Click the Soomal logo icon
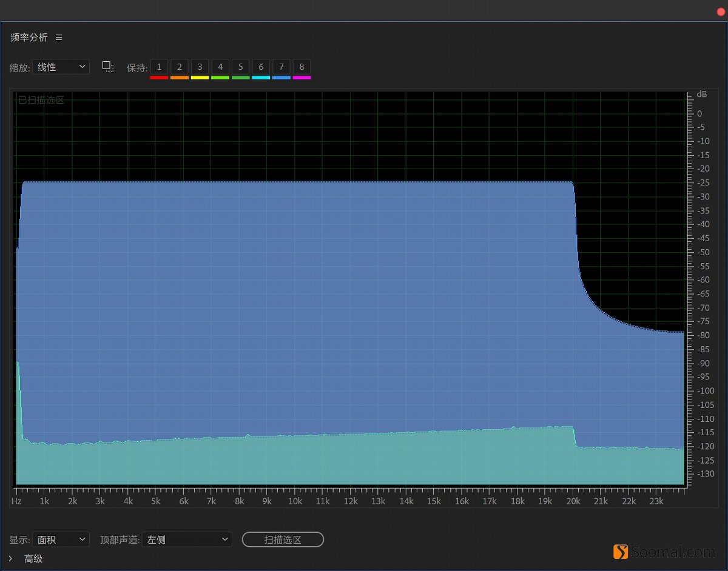The height and width of the screenshot is (571, 728). pos(620,552)
